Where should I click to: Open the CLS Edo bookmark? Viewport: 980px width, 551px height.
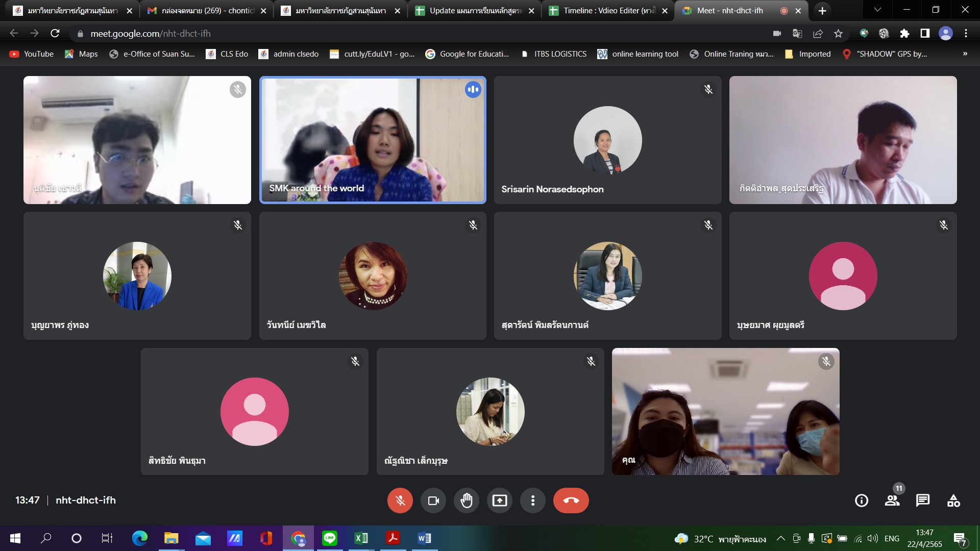(227, 54)
